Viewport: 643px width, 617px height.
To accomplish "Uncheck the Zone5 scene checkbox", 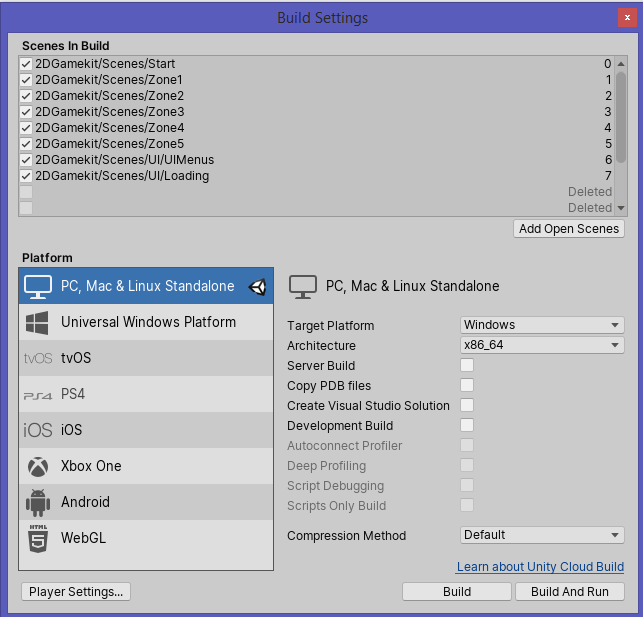I will pos(26,144).
